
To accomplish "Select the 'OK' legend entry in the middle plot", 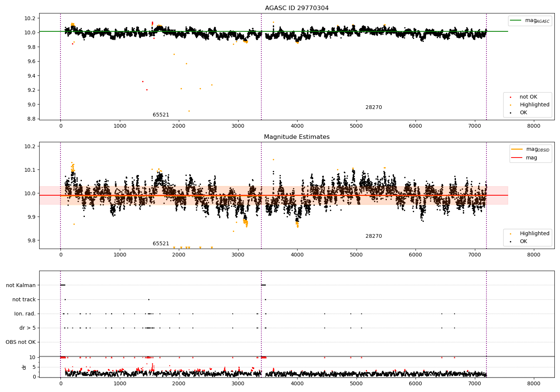I will [523, 242].
